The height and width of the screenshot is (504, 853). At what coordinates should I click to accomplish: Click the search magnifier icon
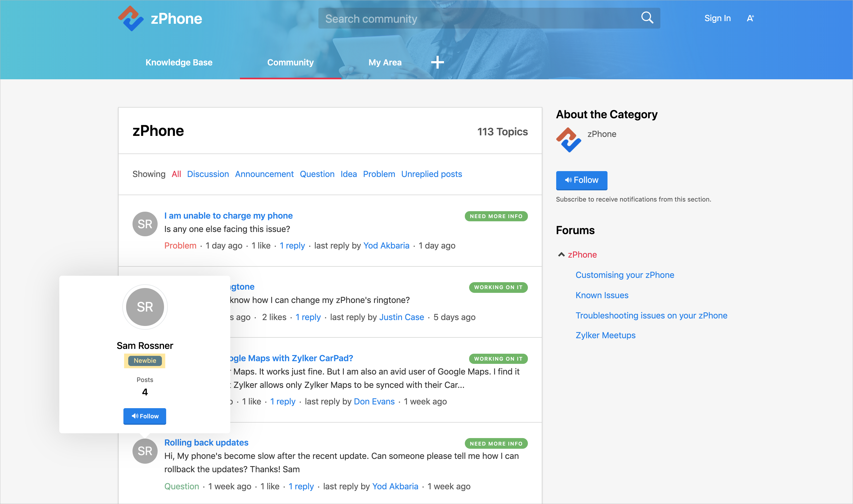coord(647,18)
